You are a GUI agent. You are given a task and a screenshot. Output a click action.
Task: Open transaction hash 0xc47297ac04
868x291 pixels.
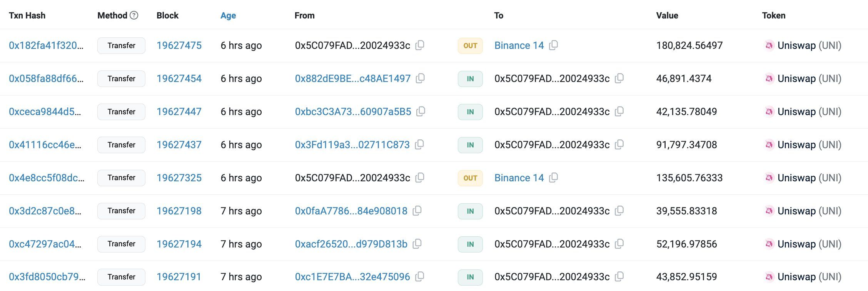[45, 244]
